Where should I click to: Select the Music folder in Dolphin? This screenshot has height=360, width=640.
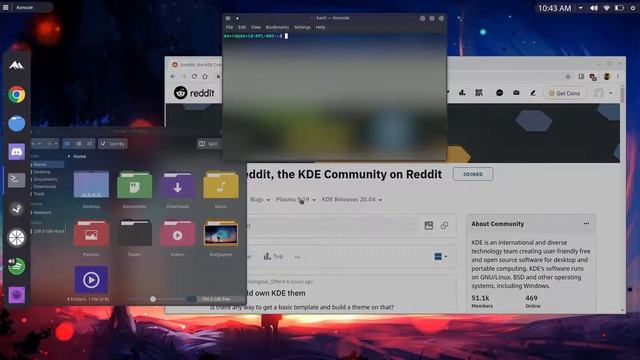(x=221, y=189)
